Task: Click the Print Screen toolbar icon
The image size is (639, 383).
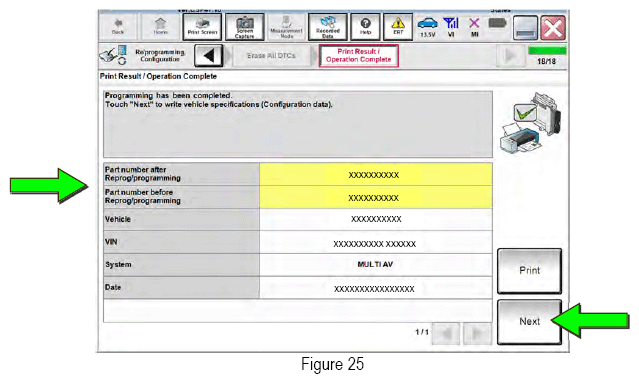Action: click(203, 27)
